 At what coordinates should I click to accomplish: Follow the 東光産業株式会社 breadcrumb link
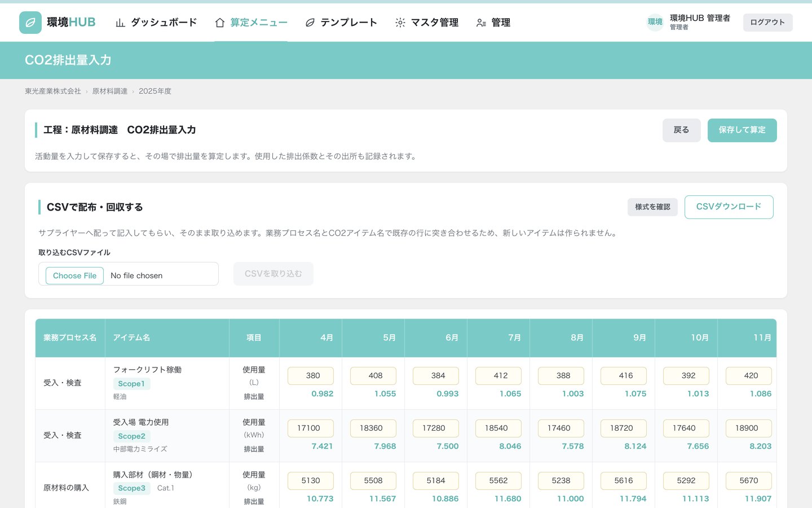click(x=53, y=91)
